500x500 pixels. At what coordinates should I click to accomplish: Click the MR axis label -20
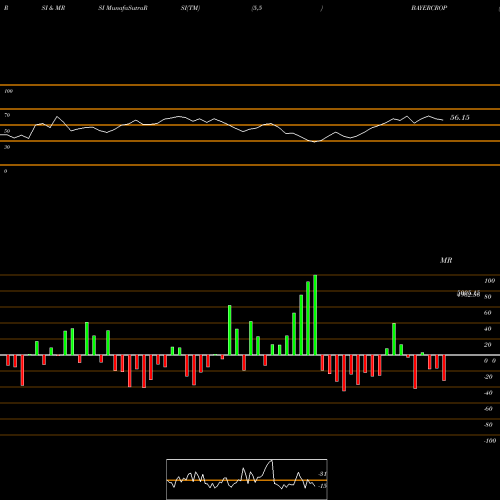[x=488, y=377]
